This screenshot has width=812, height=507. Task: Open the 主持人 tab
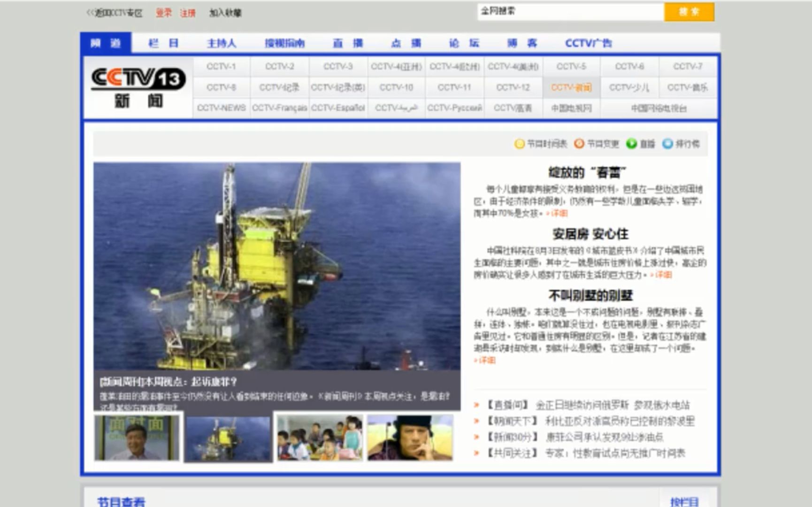pos(222,43)
